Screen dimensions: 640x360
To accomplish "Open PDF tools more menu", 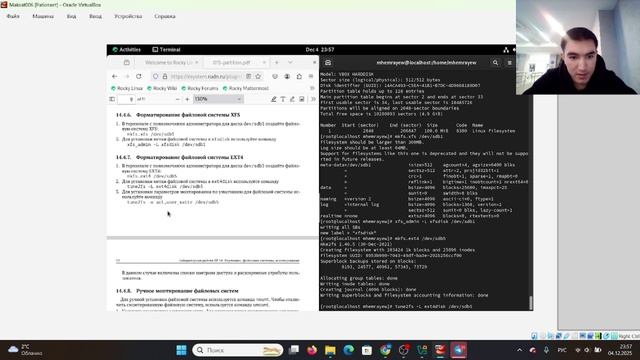I will [x=313, y=99].
